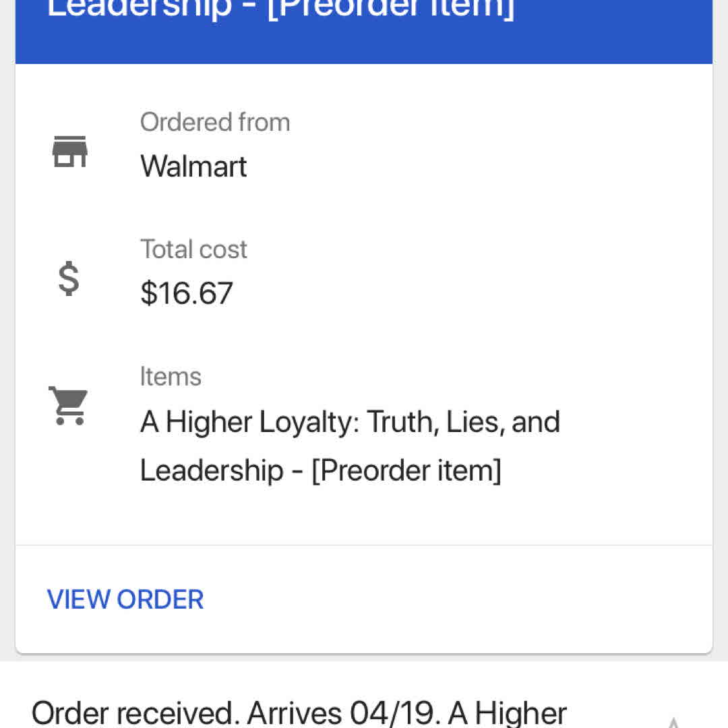The height and width of the screenshot is (728, 728).
Task: Click the storefront icon beside Ordered from
Action: (x=69, y=152)
